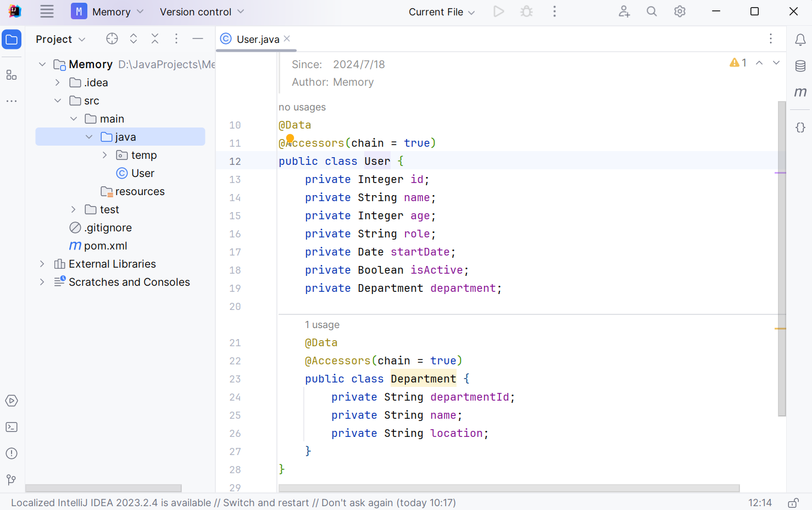Click User class name on line 12

pos(377,161)
